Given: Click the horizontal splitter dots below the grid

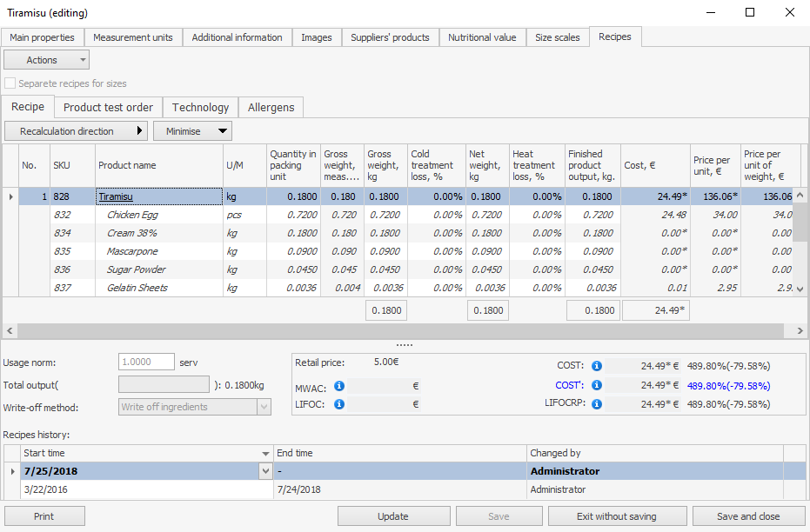Looking at the screenshot, I should click(405, 345).
